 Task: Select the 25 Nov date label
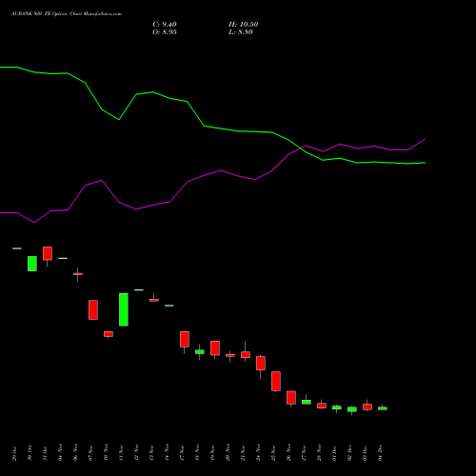pos(273,453)
